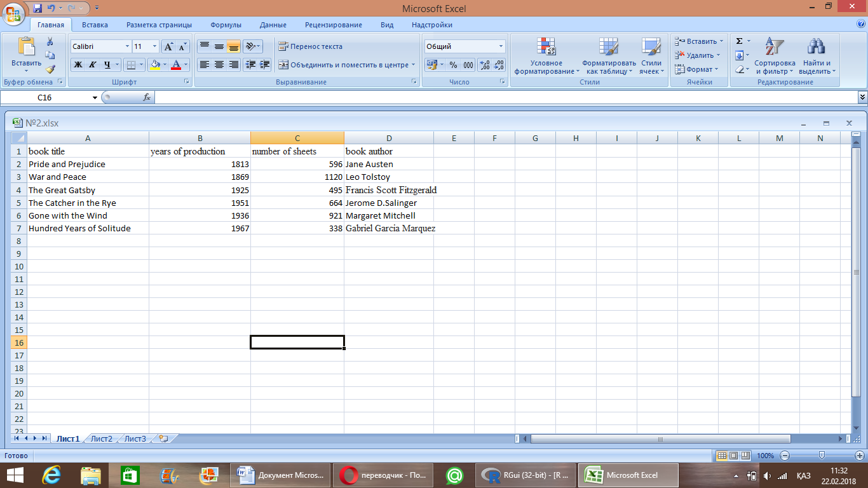Click Формат in the cells group
Viewport: 868px width, 488px height.
tap(696, 69)
